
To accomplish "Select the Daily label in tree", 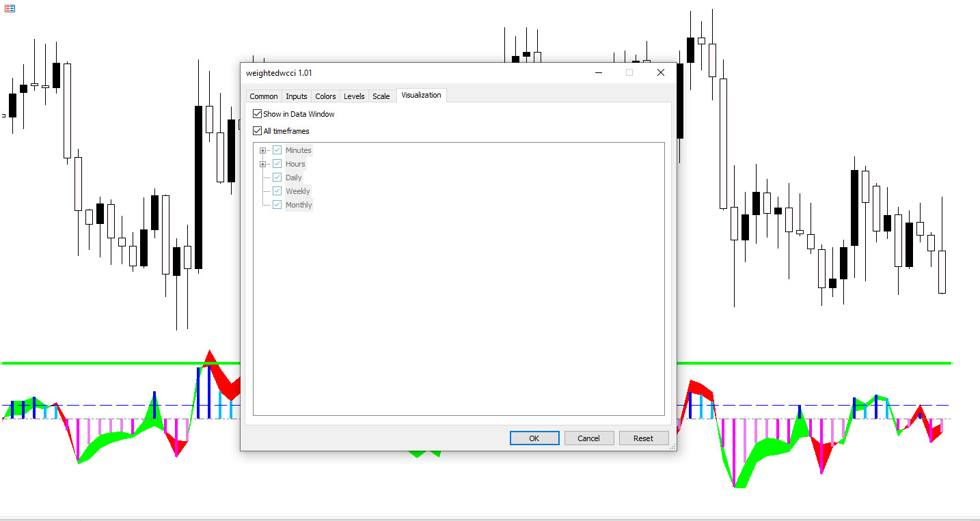I will click(293, 178).
